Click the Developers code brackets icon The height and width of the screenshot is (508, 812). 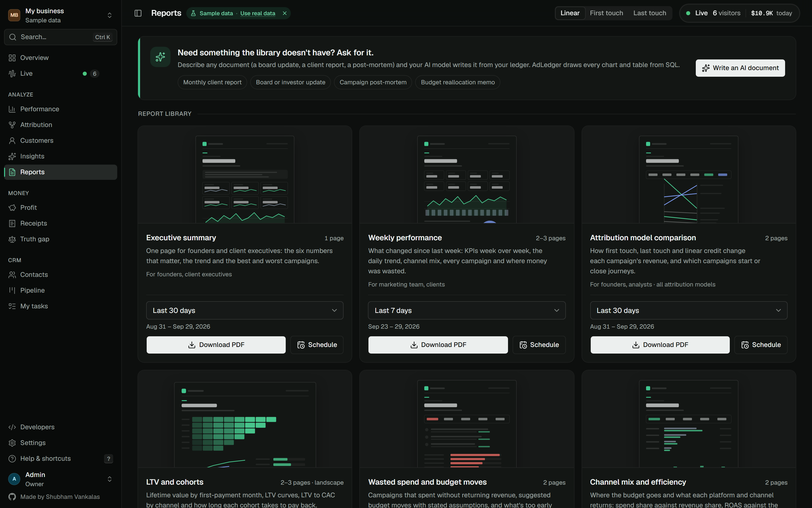point(12,427)
